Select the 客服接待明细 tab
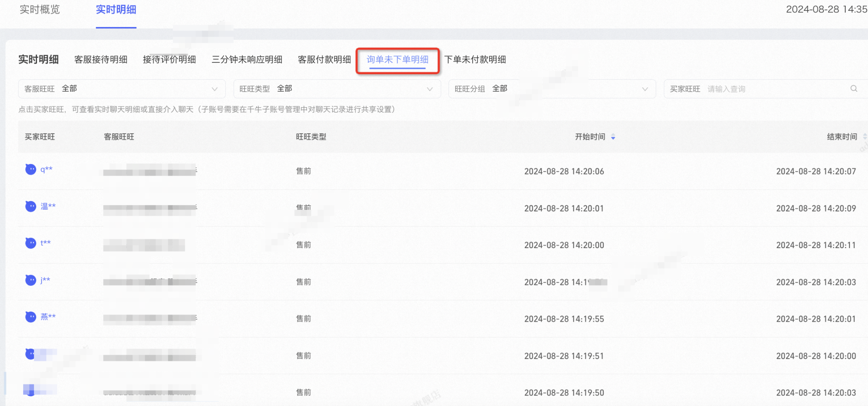The width and height of the screenshot is (868, 406). tap(101, 60)
